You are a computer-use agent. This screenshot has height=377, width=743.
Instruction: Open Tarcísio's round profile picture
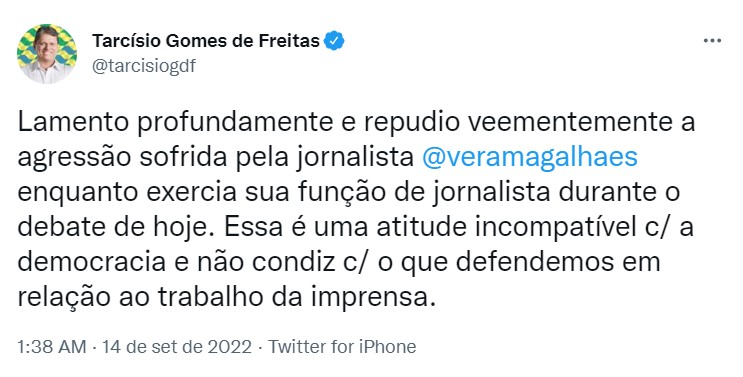pyautogui.click(x=46, y=54)
